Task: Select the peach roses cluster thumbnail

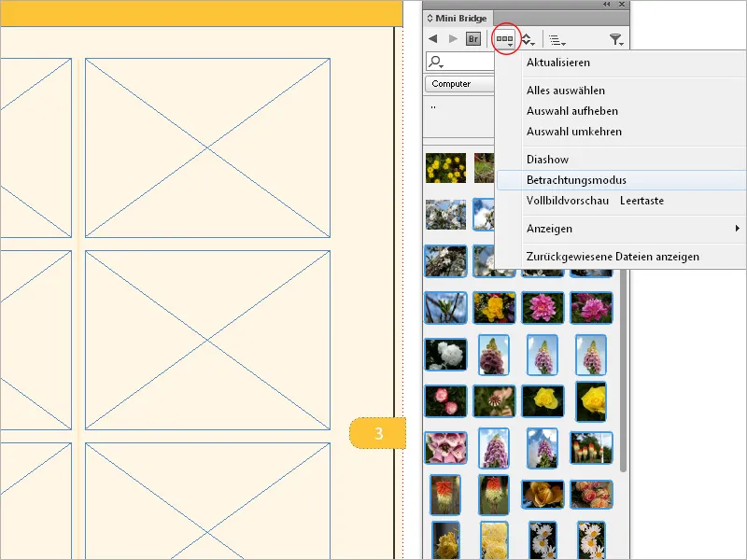Action: pos(591,495)
